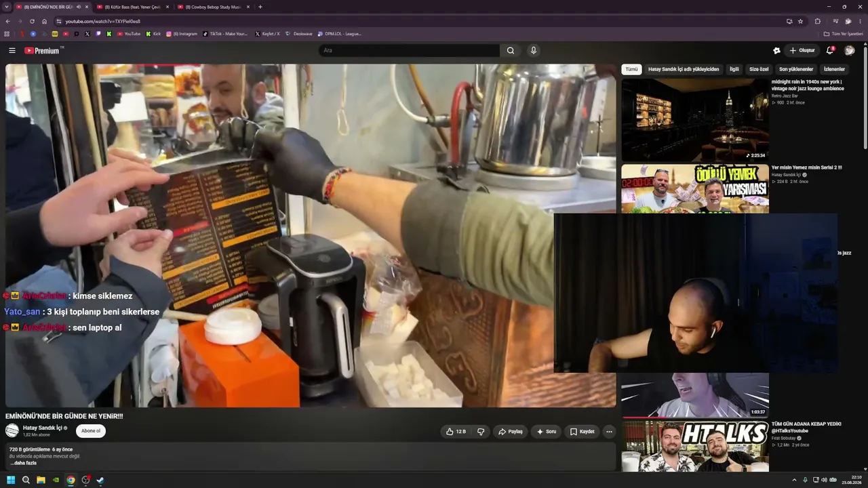Expand the system tray hidden icons chevron
Viewport: 868px width, 488px height.
pyautogui.click(x=794, y=481)
